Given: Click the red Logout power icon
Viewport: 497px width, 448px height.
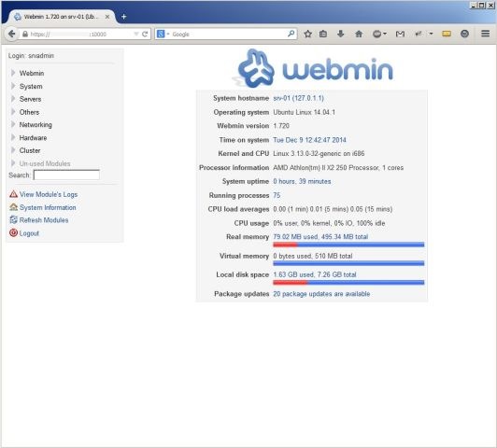Looking at the screenshot, I should [x=13, y=233].
